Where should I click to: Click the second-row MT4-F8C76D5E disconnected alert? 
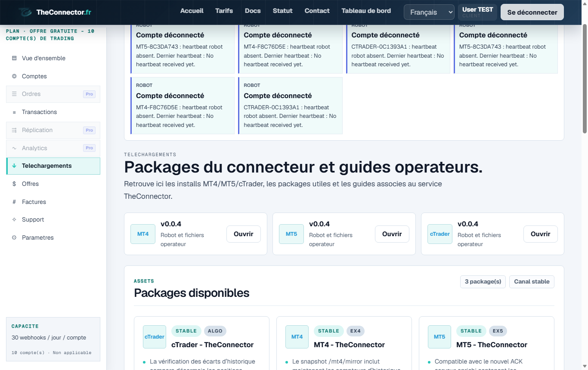183,106
